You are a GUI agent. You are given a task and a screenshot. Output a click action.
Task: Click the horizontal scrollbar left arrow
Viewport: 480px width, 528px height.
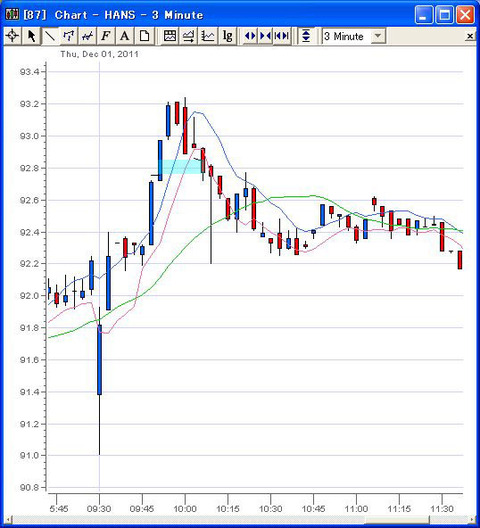click(x=7, y=520)
